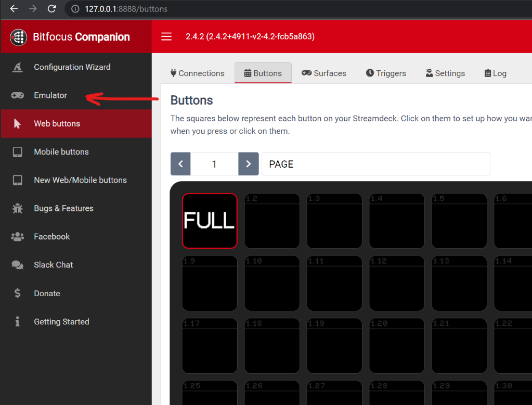Click the Getting Started info icon

17,321
